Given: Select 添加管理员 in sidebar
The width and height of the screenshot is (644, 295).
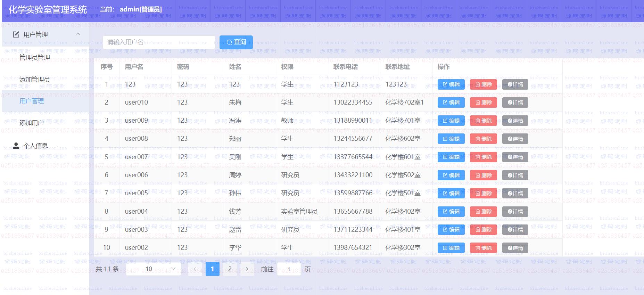Looking at the screenshot, I should coord(34,79).
